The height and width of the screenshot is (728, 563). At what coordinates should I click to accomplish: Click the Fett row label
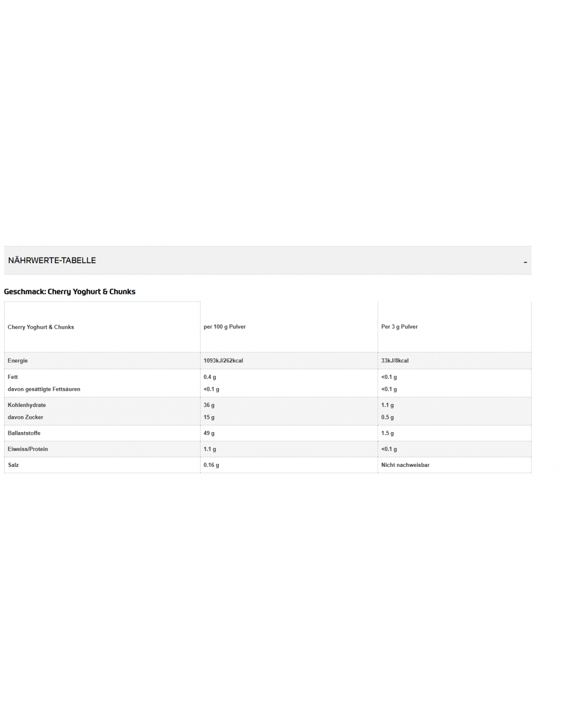coord(13,377)
